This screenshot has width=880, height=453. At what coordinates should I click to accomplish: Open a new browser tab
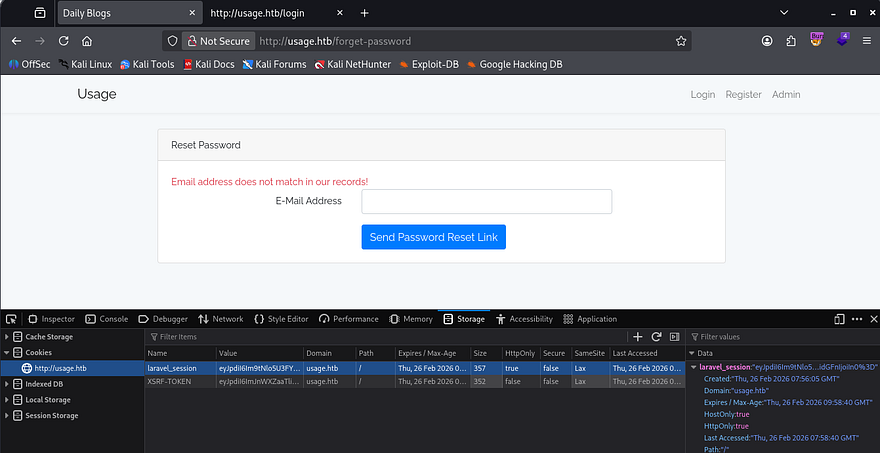coord(364,13)
